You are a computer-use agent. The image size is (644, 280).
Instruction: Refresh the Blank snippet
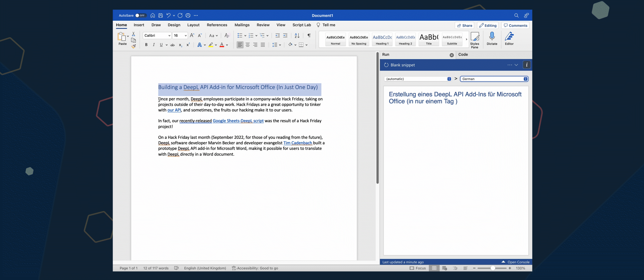pyautogui.click(x=386, y=65)
